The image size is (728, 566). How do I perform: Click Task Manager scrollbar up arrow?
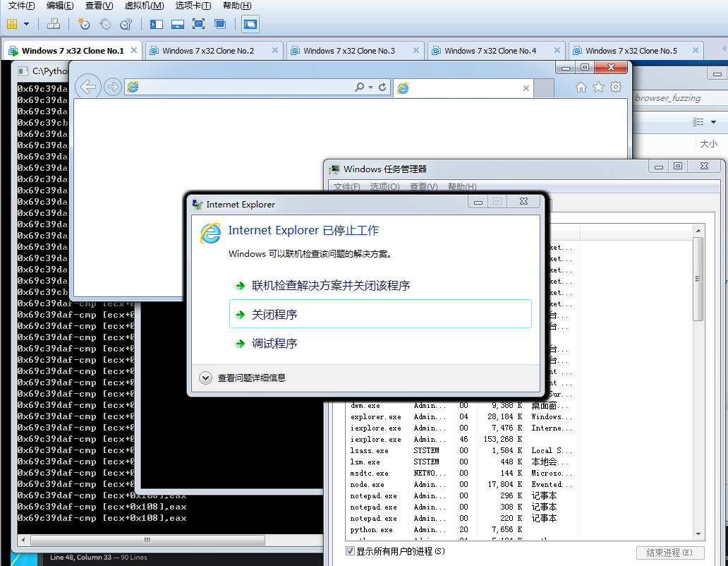(x=698, y=231)
